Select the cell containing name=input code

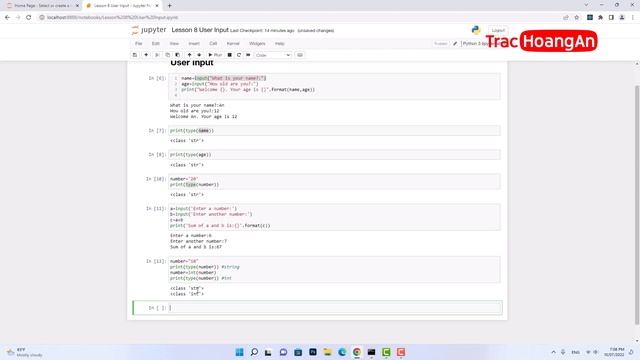(x=334, y=87)
